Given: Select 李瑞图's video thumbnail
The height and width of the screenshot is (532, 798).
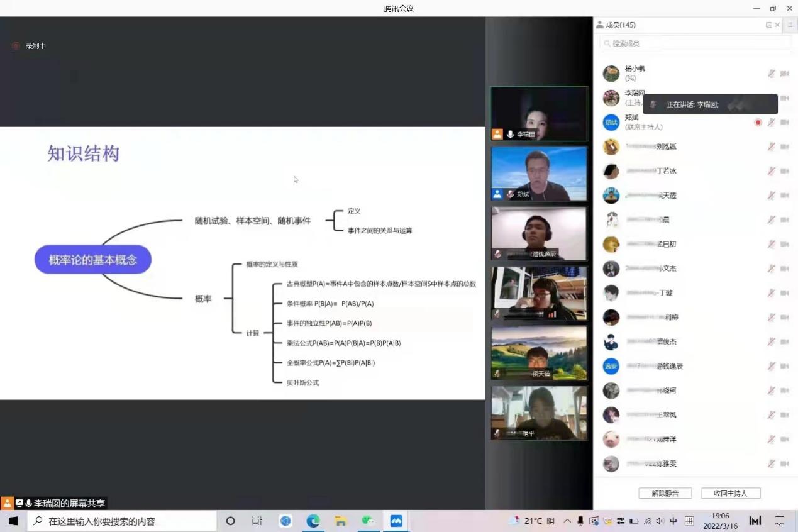Looking at the screenshot, I should coord(539,114).
